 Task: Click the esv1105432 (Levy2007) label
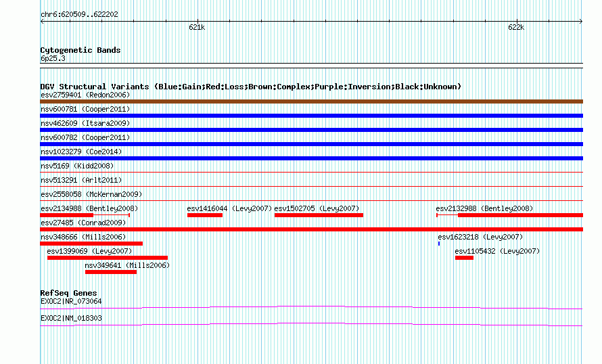pos(497,251)
